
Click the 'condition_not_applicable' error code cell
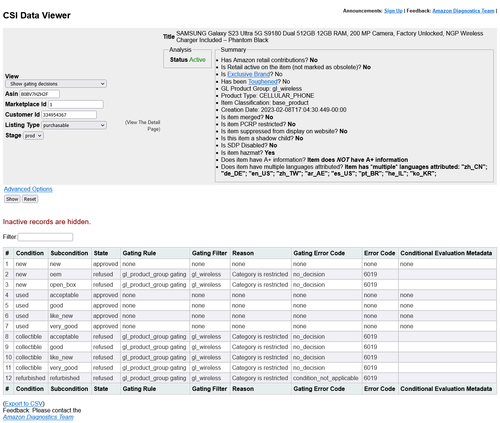[327, 378]
